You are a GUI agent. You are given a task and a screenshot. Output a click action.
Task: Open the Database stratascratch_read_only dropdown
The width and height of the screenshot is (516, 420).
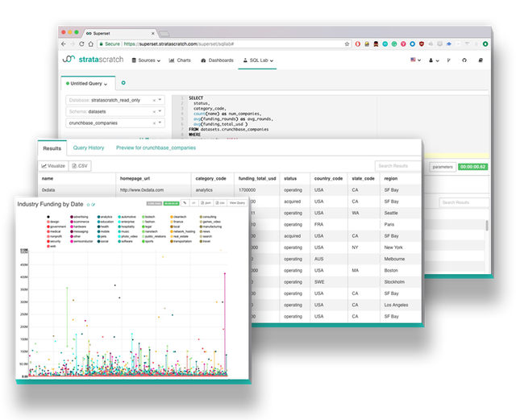160,100
